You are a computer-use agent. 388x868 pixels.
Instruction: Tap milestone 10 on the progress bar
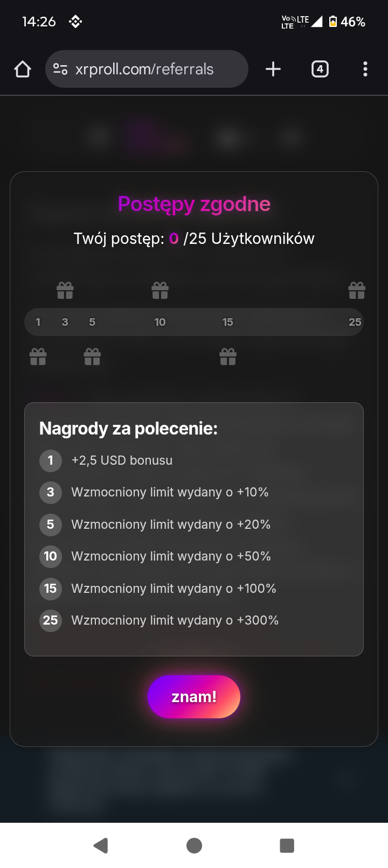(x=160, y=322)
